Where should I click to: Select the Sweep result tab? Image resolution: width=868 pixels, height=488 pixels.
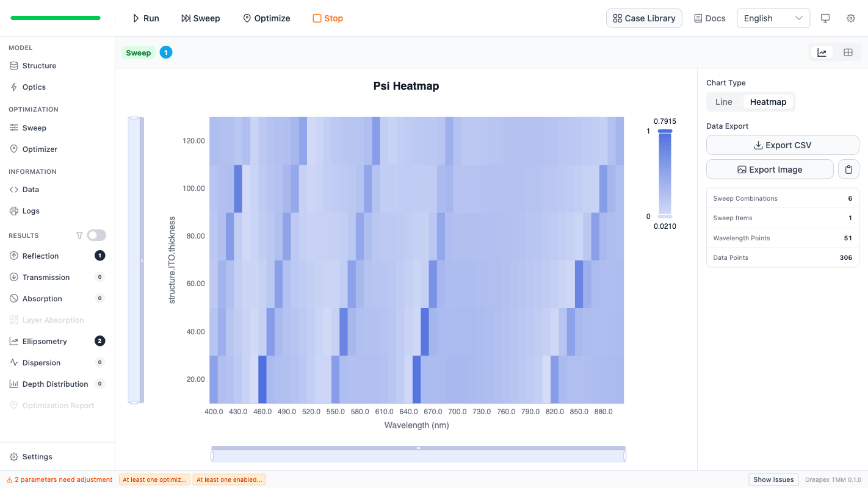point(139,52)
